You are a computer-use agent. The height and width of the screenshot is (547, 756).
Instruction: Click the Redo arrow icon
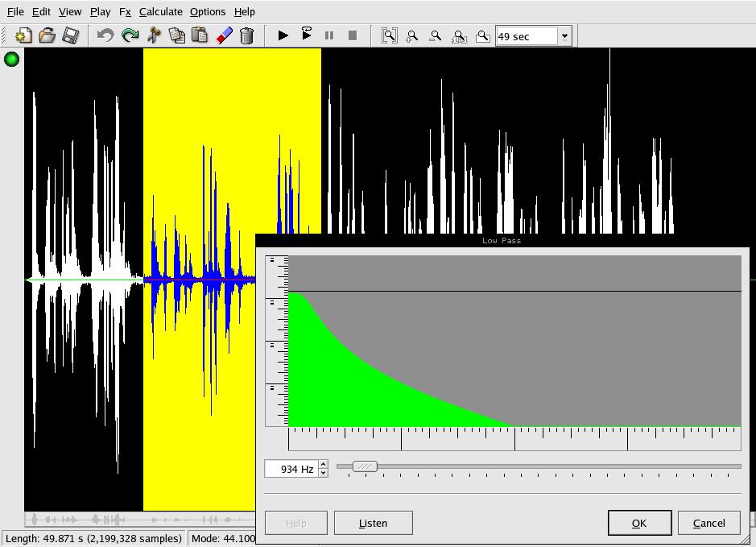(x=130, y=35)
